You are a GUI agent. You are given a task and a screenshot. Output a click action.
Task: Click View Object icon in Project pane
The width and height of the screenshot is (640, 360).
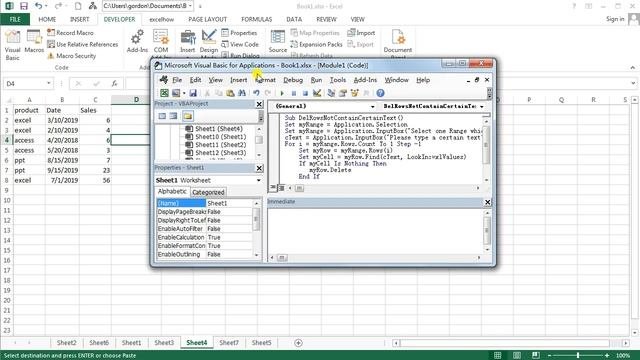(x=173, y=116)
